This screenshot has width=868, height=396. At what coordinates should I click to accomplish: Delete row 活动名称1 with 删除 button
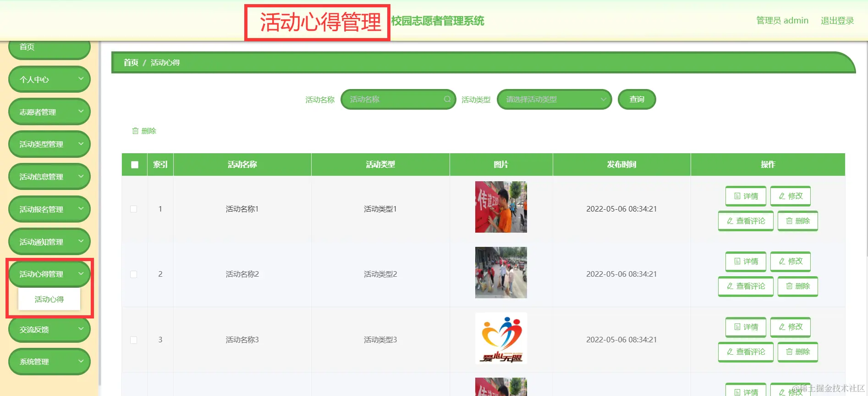point(798,221)
